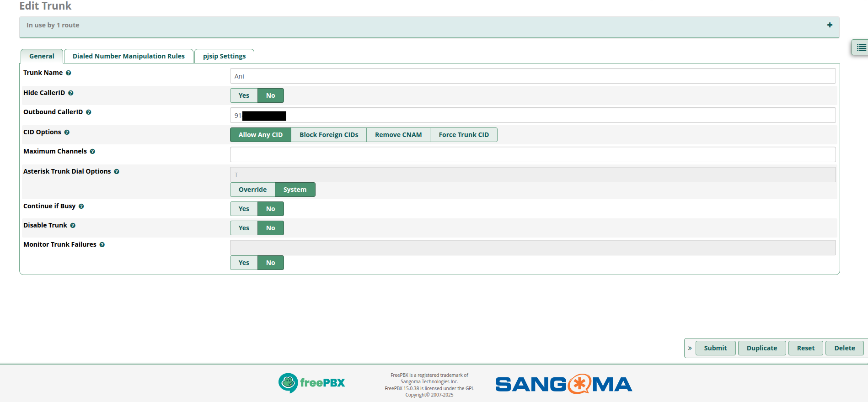
Task: Open the pjsip Settings tab
Action: click(x=224, y=56)
